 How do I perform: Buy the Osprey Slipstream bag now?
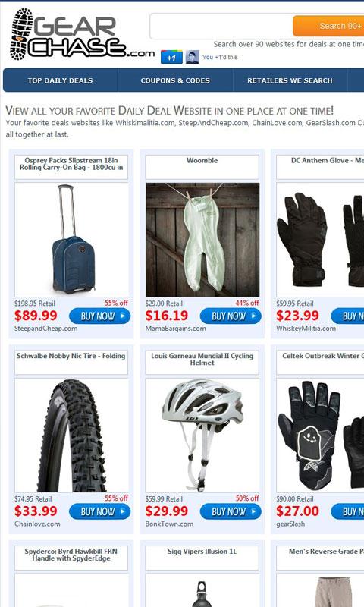(x=100, y=316)
